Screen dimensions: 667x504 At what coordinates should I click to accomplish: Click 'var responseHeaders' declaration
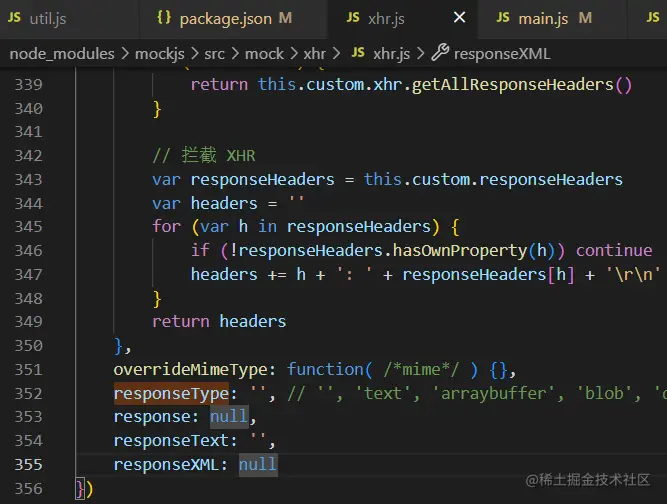(x=243, y=179)
